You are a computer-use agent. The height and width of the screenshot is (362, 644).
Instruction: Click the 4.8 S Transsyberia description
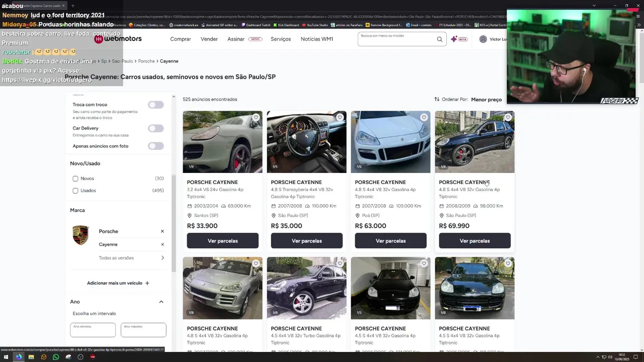[302, 193]
